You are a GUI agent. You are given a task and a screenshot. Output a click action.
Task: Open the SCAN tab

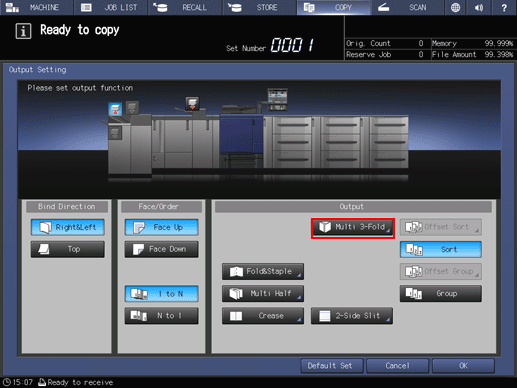pyautogui.click(x=408, y=7)
